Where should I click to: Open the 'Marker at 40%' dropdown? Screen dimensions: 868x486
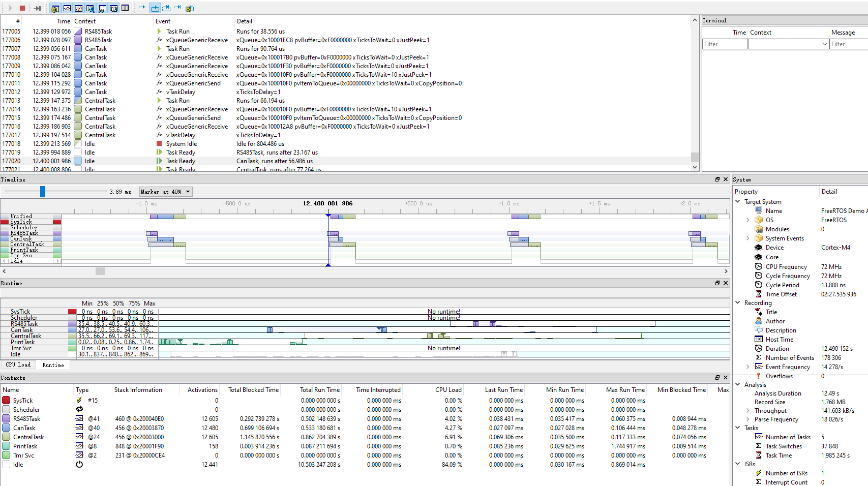[x=165, y=192]
